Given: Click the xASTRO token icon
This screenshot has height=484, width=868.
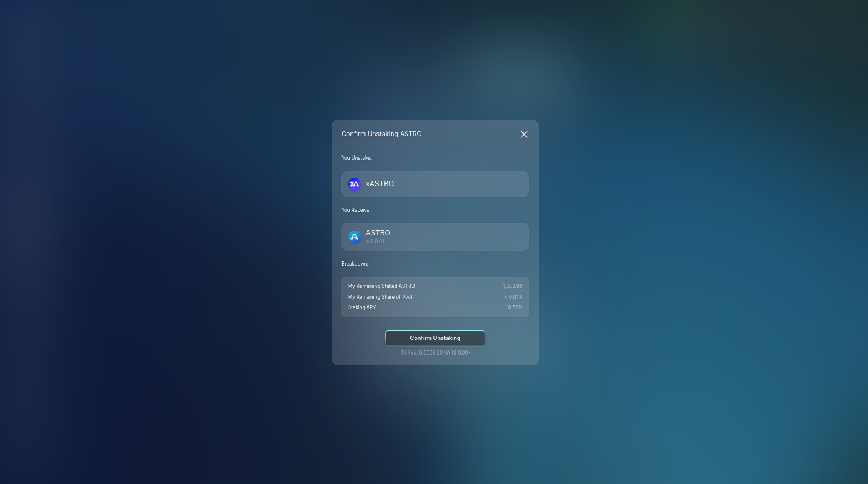Looking at the screenshot, I should click(354, 185).
